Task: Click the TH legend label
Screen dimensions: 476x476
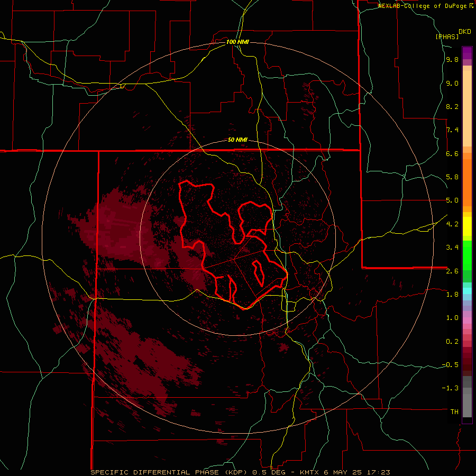Action: (x=454, y=412)
